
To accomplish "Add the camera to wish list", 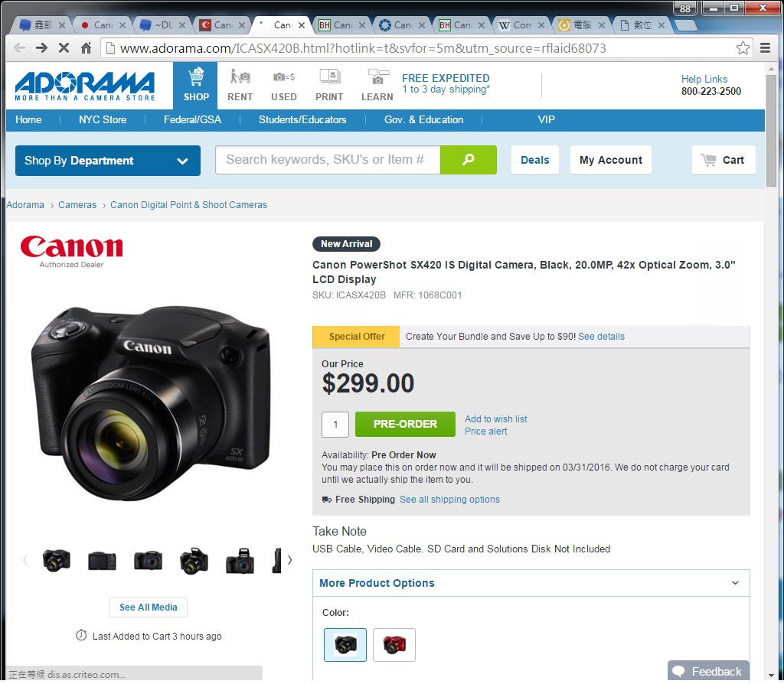I will [x=496, y=419].
